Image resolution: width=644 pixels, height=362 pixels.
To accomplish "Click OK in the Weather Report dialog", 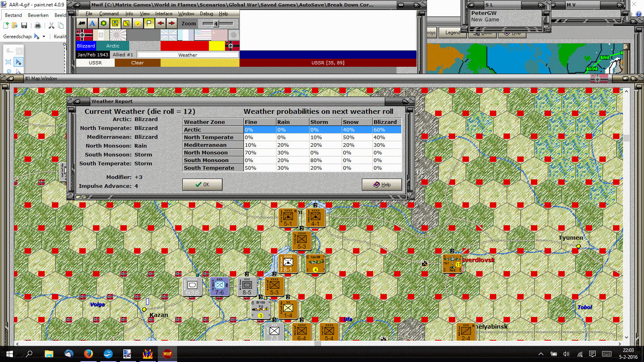I will coord(202,185).
